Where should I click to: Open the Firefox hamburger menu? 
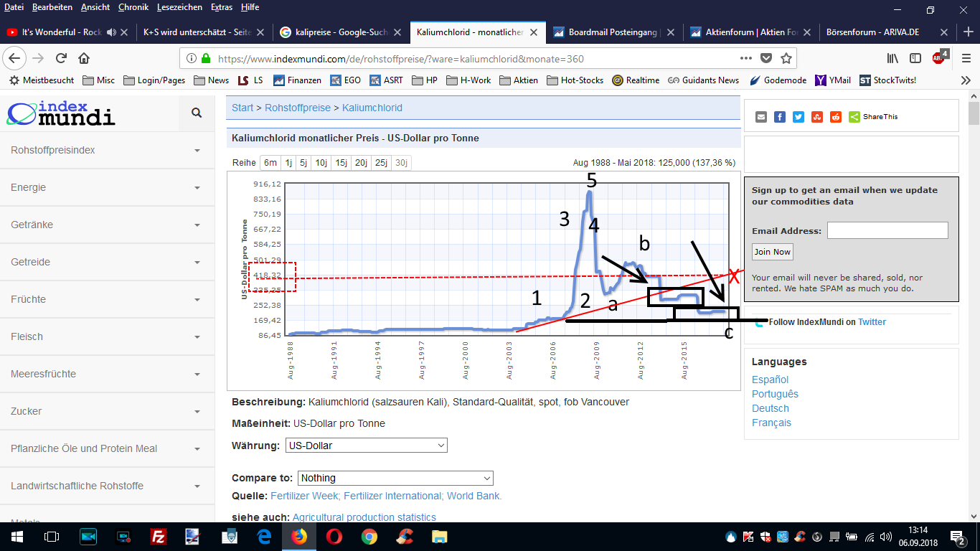965,58
